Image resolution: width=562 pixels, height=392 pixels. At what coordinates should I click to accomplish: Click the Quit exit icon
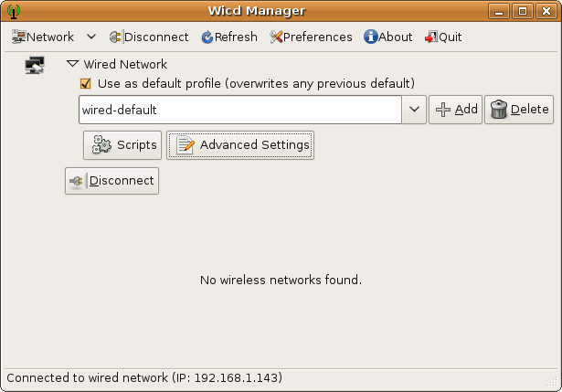431,37
